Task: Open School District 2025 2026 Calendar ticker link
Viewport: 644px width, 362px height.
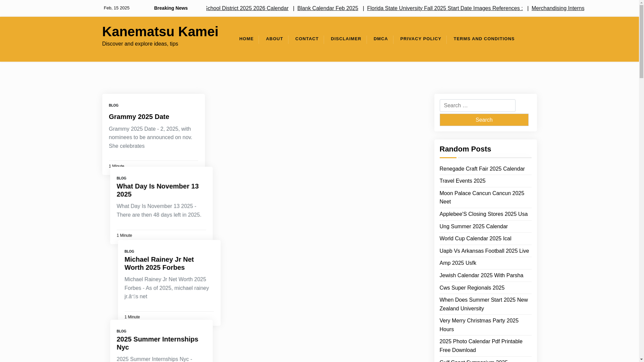Action: tap(247, 8)
